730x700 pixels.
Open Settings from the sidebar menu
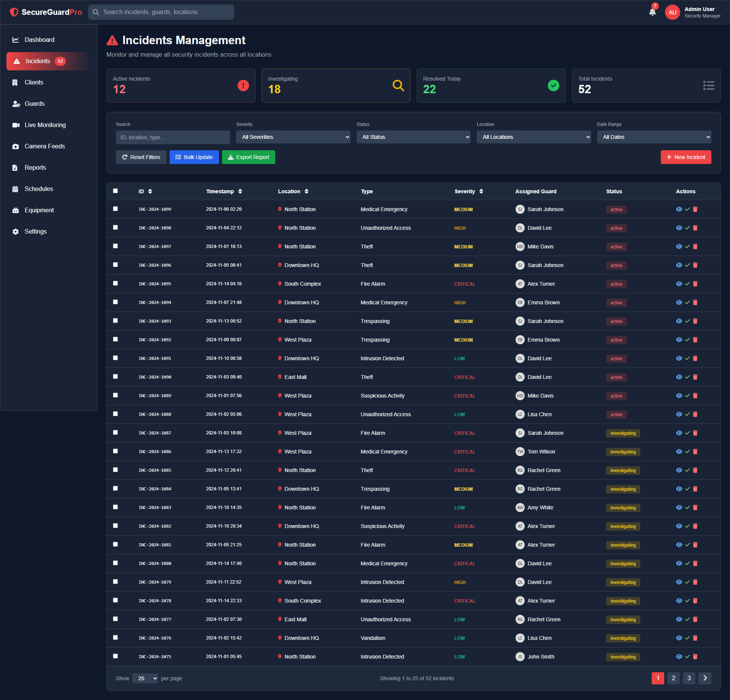[x=35, y=231]
